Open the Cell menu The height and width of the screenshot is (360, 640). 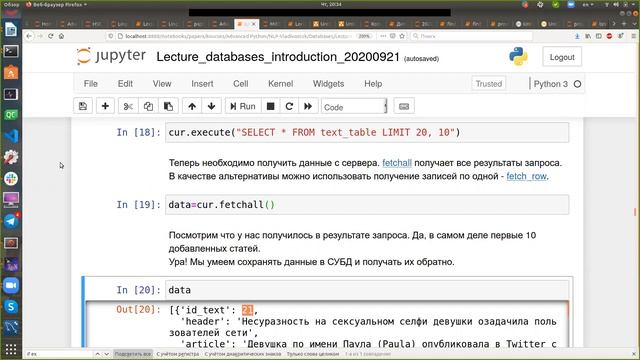(x=240, y=84)
